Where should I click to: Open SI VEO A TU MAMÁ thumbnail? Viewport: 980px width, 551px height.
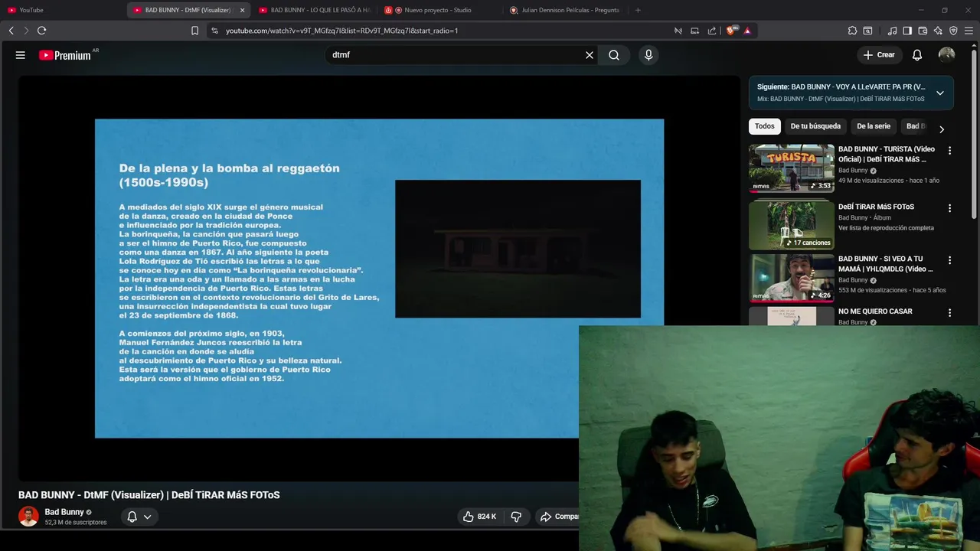[x=792, y=278]
